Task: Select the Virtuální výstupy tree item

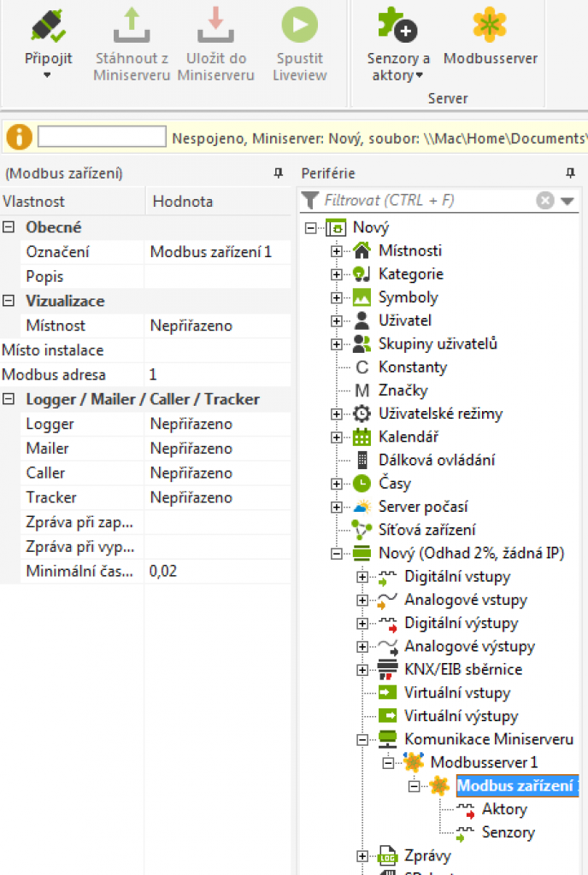Action: pos(461,716)
